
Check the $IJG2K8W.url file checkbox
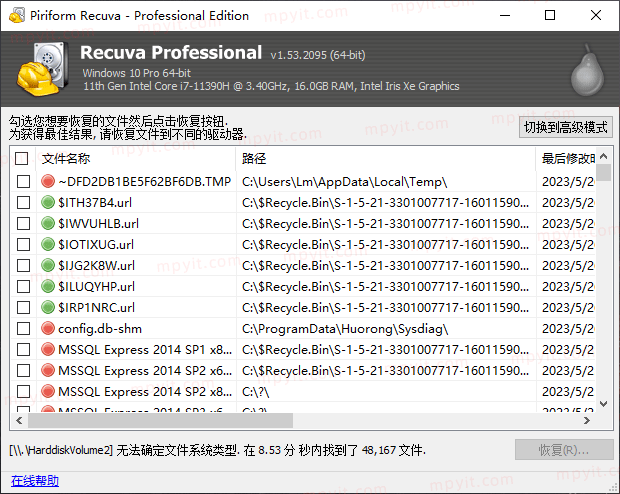[23, 265]
